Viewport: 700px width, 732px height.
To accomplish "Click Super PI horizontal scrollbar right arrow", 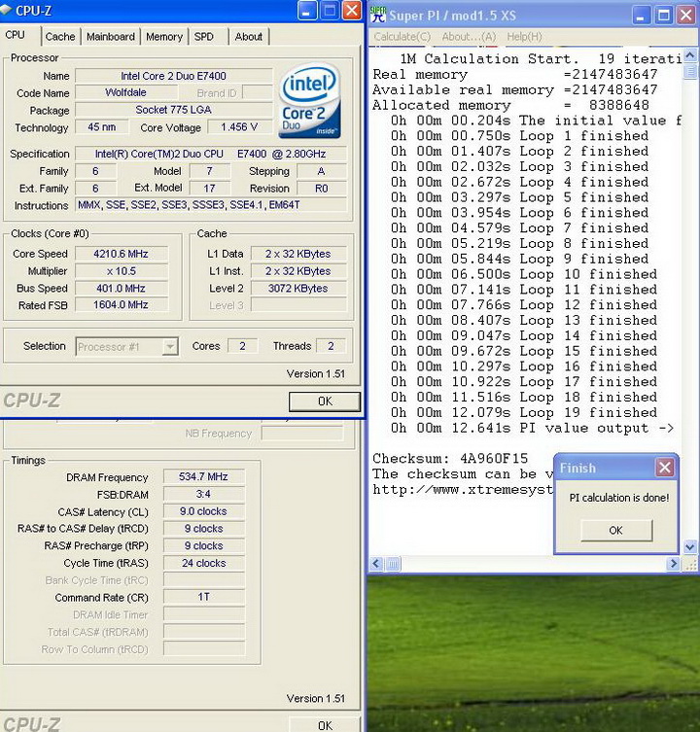I will tap(673, 564).
